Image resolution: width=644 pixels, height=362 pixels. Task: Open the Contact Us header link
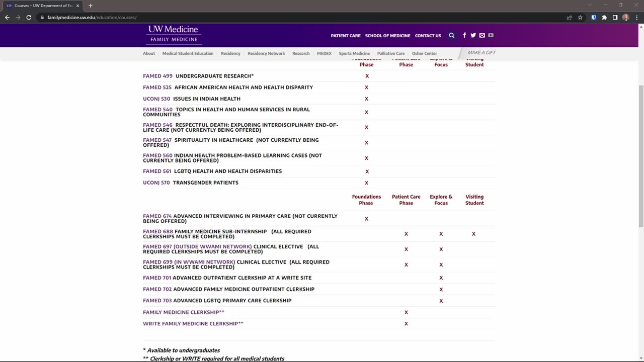pos(428,36)
